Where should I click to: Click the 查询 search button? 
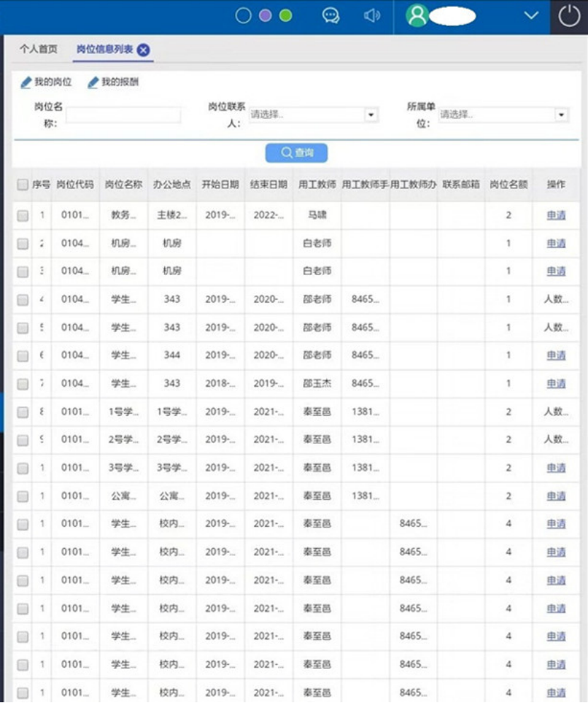coord(296,153)
